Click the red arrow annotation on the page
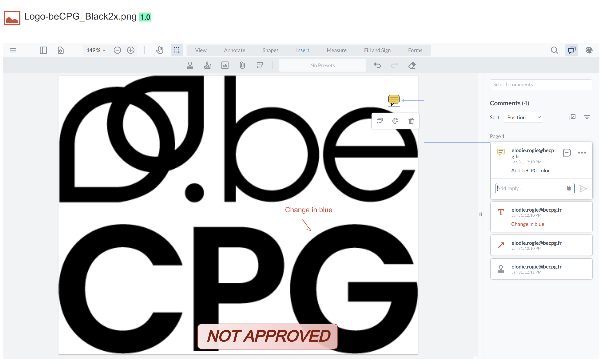608x364 pixels. 307,225
